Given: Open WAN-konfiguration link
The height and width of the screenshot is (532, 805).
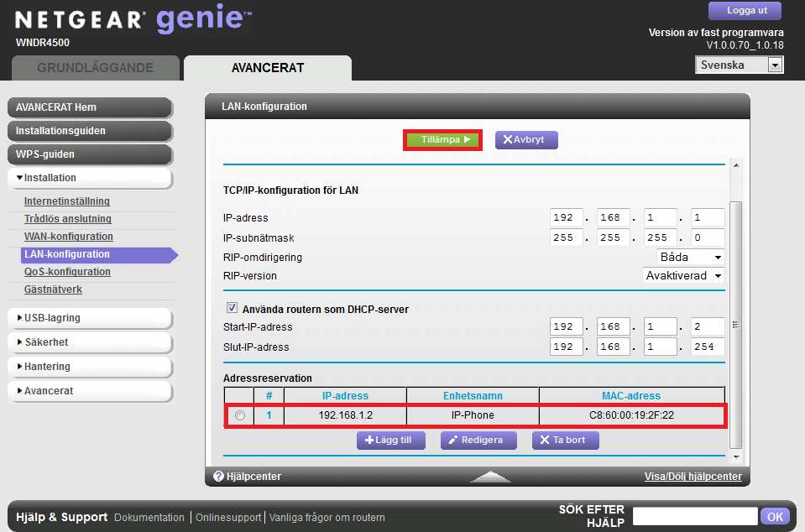Looking at the screenshot, I should point(68,237).
